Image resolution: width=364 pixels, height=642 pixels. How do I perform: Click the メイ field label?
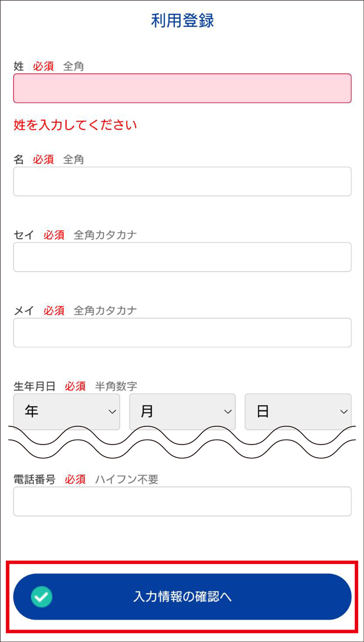point(23,310)
